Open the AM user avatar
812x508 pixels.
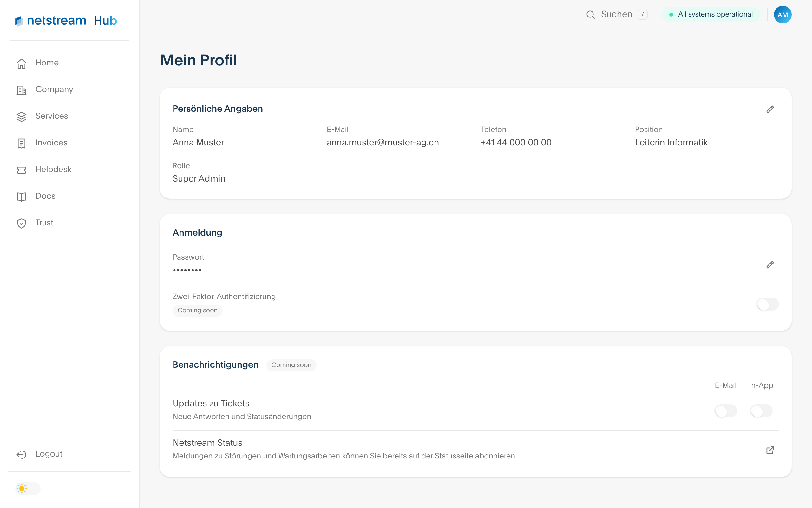(x=783, y=15)
